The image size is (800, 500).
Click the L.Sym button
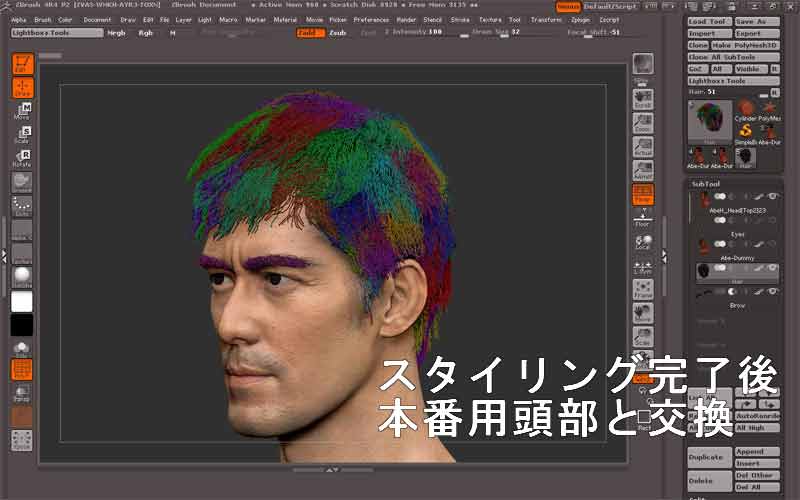pos(643,266)
